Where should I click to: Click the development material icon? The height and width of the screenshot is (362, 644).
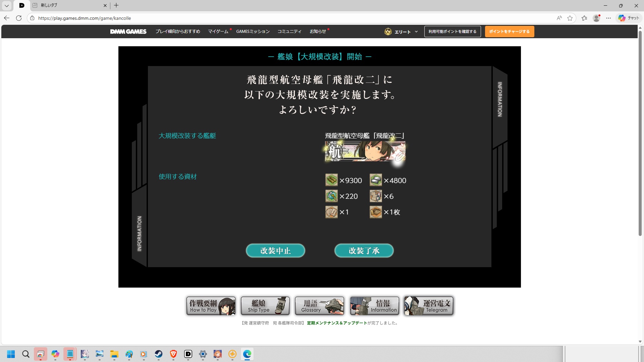pyautogui.click(x=331, y=196)
